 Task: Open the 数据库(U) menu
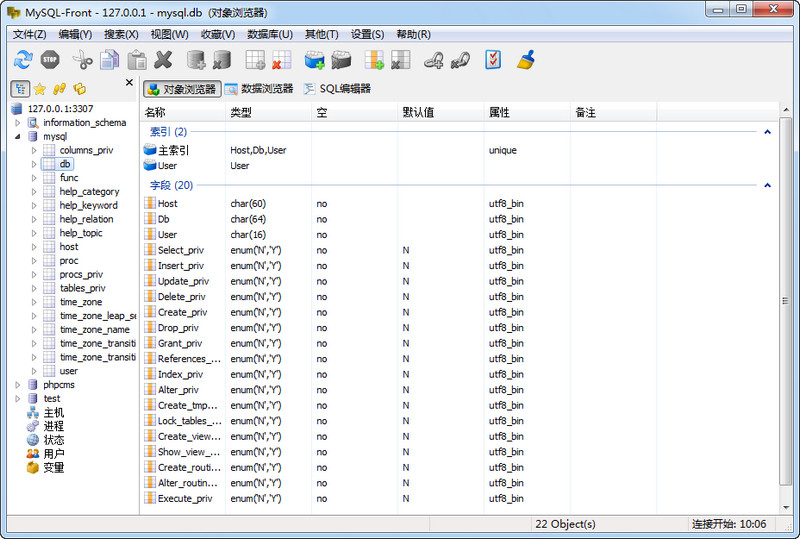tap(270, 34)
